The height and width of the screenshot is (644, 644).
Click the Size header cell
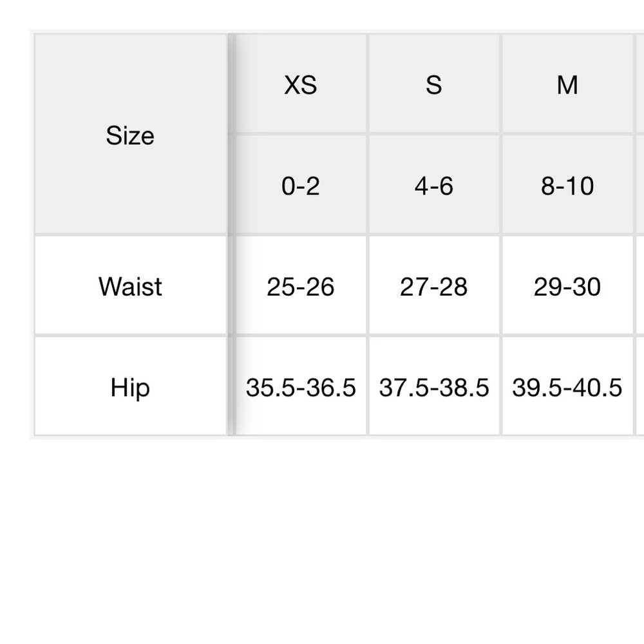point(130,135)
